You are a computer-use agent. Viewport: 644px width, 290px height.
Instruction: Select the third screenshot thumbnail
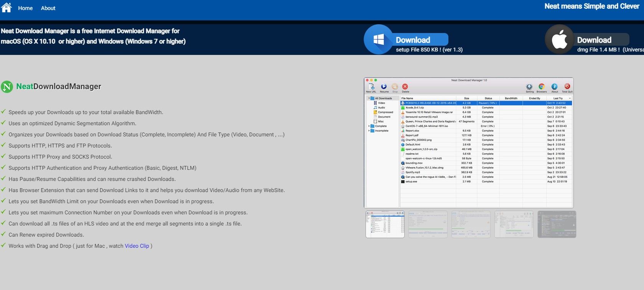pyautogui.click(x=471, y=224)
